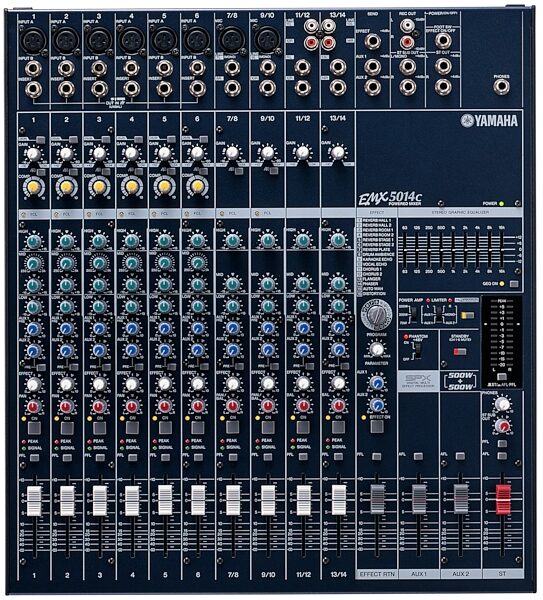
Task: Click the red ST SUB OUT level knob
Action: (x=502, y=426)
